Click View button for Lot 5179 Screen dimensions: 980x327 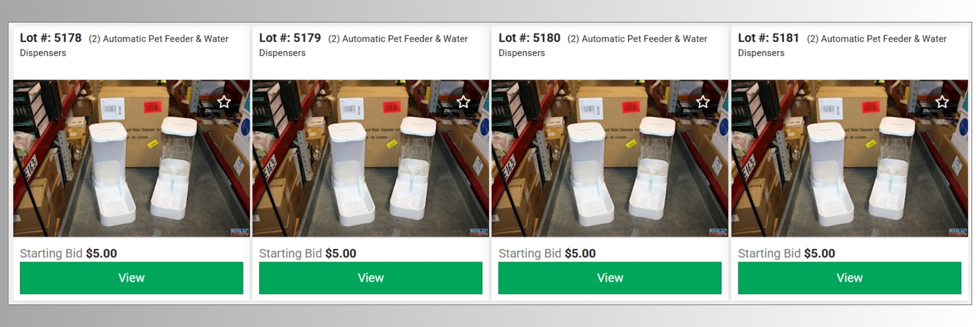click(x=370, y=278)
